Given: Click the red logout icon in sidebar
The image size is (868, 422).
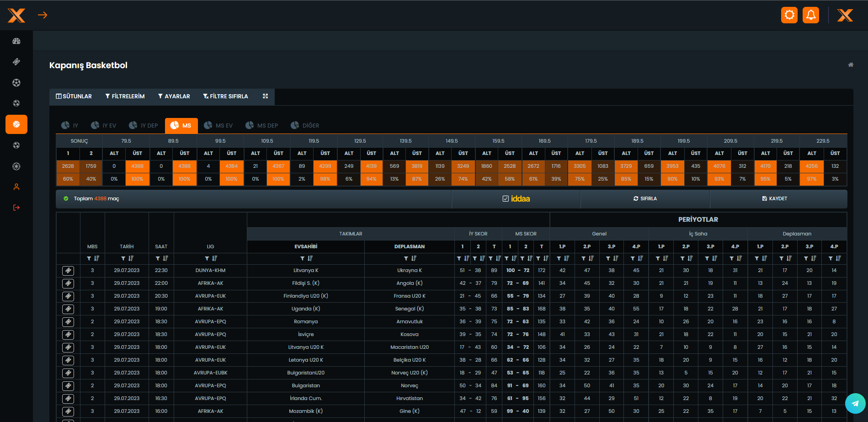Looking at the screenshot, I should point(16,208).
